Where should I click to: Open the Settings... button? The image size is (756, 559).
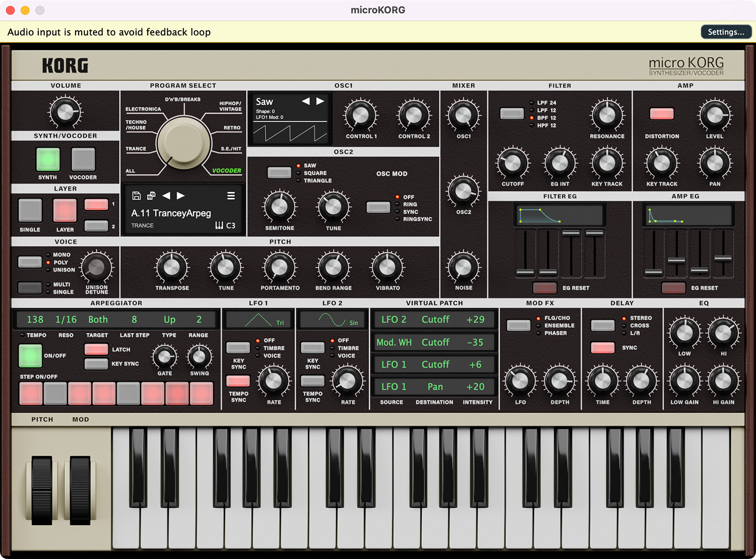(x=726, y=32)
